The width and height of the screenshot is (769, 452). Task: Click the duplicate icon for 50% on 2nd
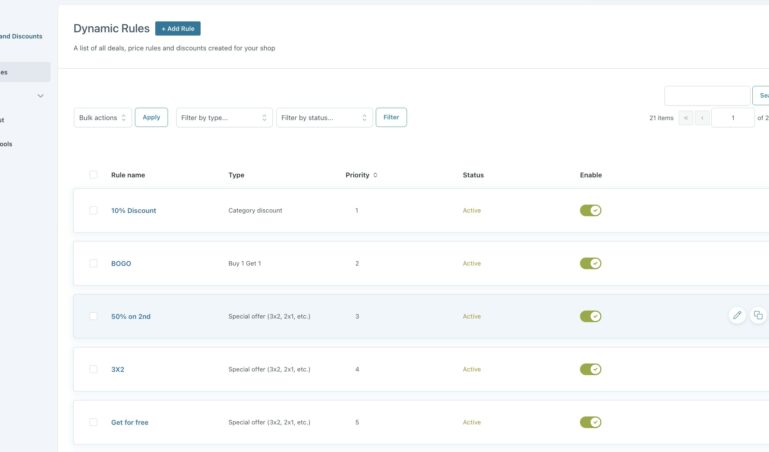coord(758,315)
